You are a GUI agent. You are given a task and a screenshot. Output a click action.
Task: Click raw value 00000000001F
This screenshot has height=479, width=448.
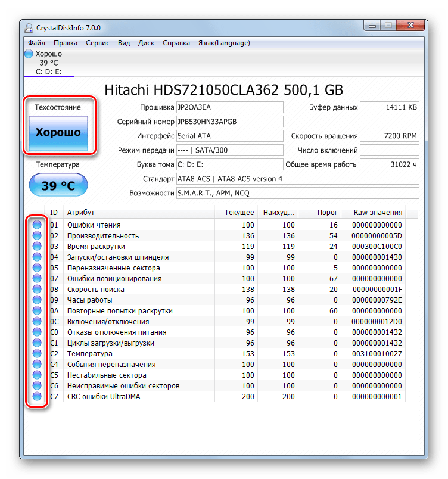pyautogui.click(x=378, y=290)
